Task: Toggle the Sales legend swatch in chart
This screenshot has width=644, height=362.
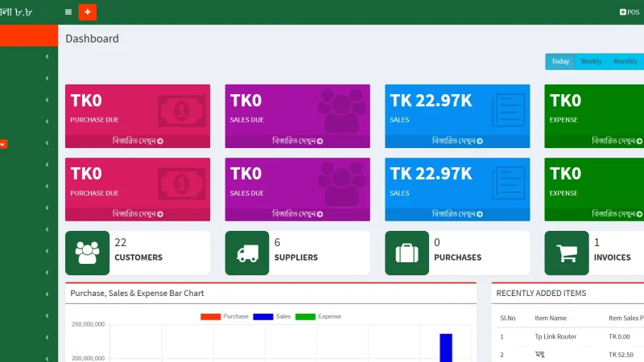Action: pos(263,317)
